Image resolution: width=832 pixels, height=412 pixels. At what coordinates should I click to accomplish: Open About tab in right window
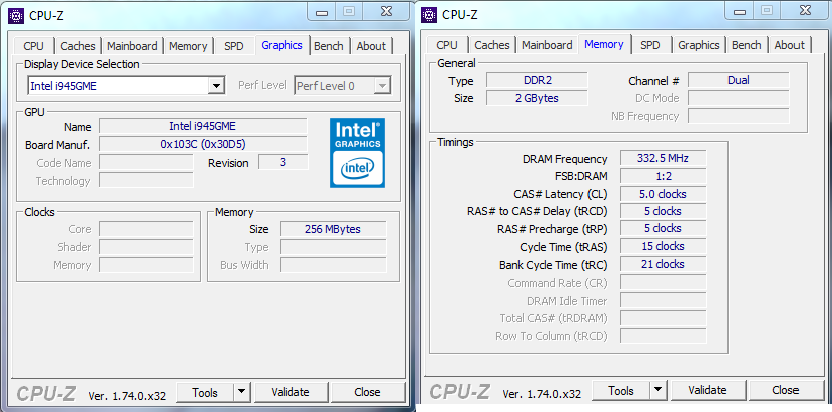[x=790, y=45]
